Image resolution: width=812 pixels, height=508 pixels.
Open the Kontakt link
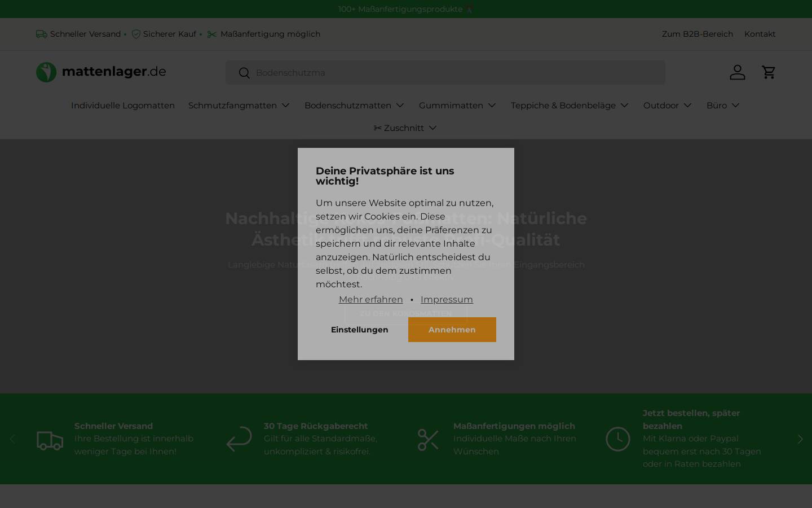(x=760, y=34)
